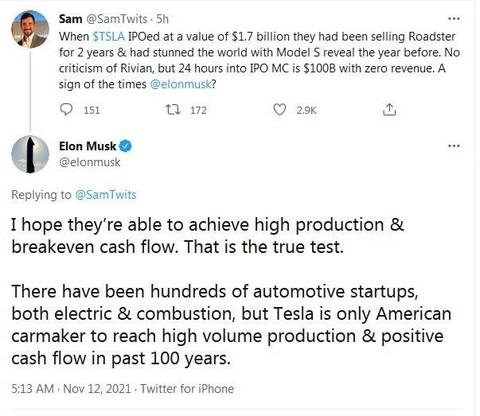This screenshot has height=416, width=480.
Task: Click Elon Musk's verified blue badge
Action: click(x=125, y=146)
